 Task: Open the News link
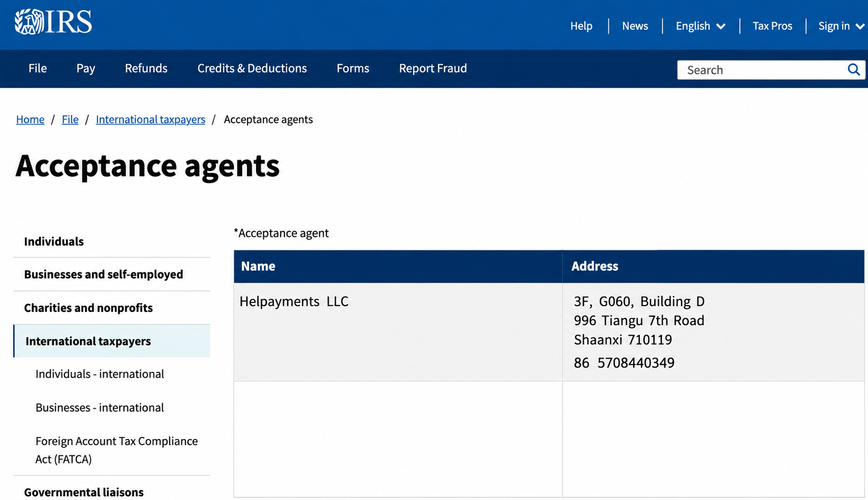click(635, 26)
